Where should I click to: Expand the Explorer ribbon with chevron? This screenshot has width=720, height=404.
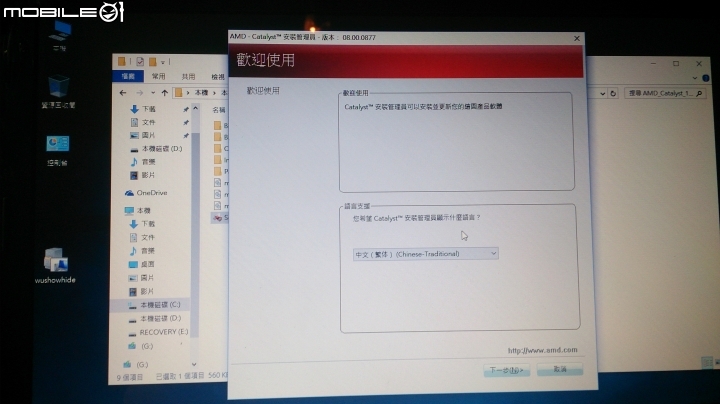(x=695, y=78)
